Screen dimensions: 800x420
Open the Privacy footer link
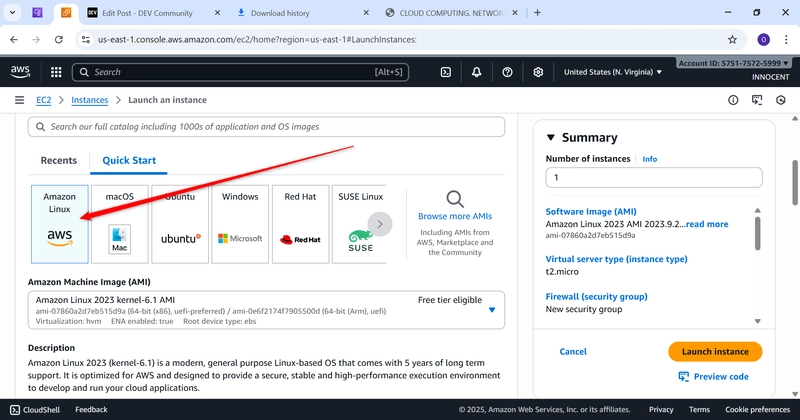[x=661, y=410]
